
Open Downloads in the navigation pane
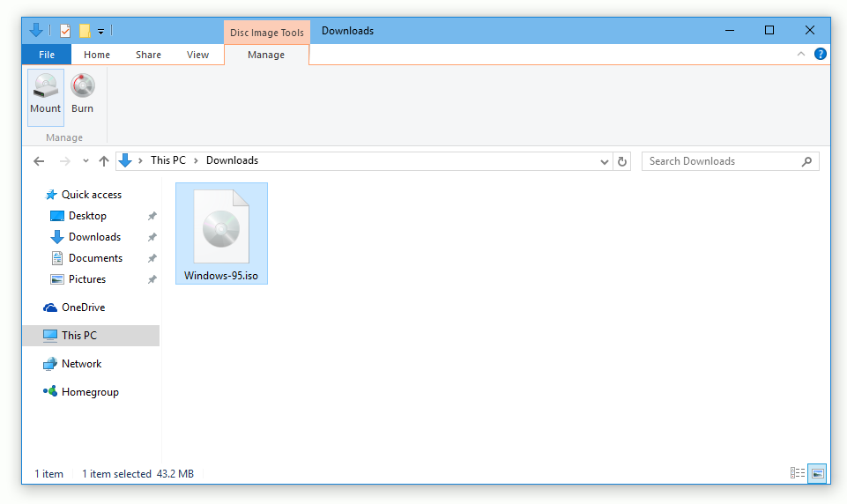(x=94, y=237)
